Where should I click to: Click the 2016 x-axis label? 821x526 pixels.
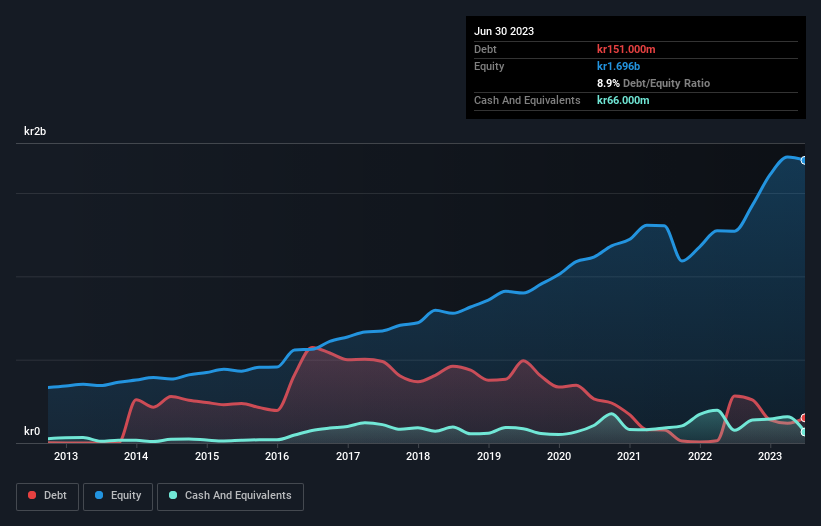click(x=277, y=456)
